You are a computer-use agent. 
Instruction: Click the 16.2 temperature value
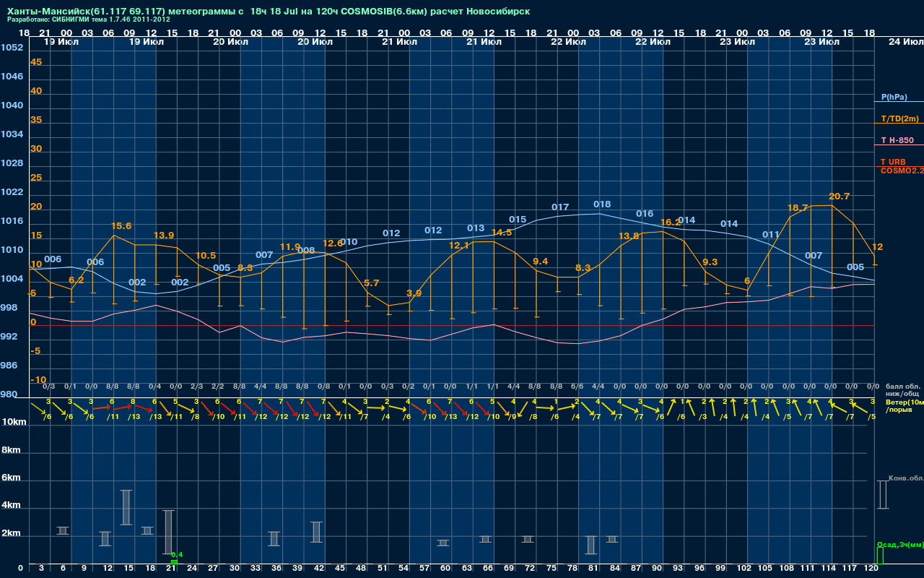click(x=671, y=223)
